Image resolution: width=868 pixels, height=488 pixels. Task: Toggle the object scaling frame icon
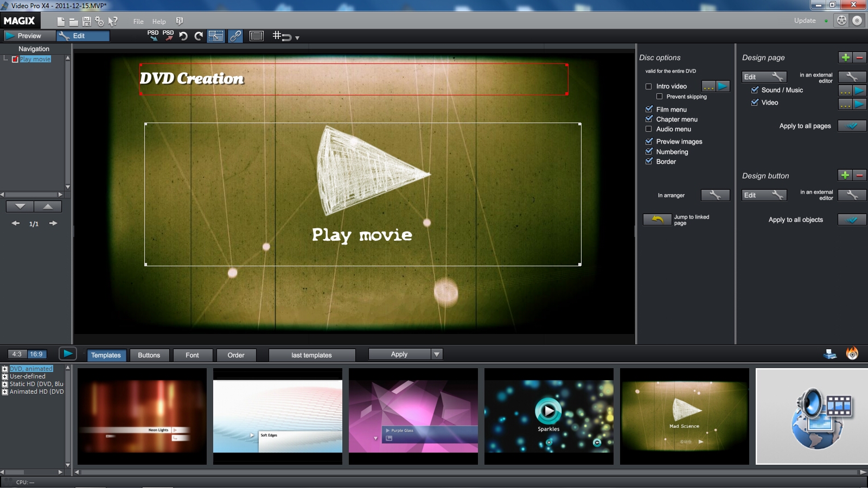pyautogui.click(x=216, y=36)
